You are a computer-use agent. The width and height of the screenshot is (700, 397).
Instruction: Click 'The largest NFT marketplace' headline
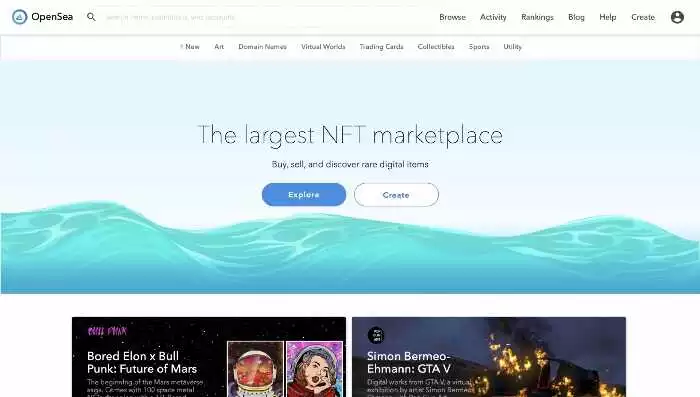pos(350,135)
